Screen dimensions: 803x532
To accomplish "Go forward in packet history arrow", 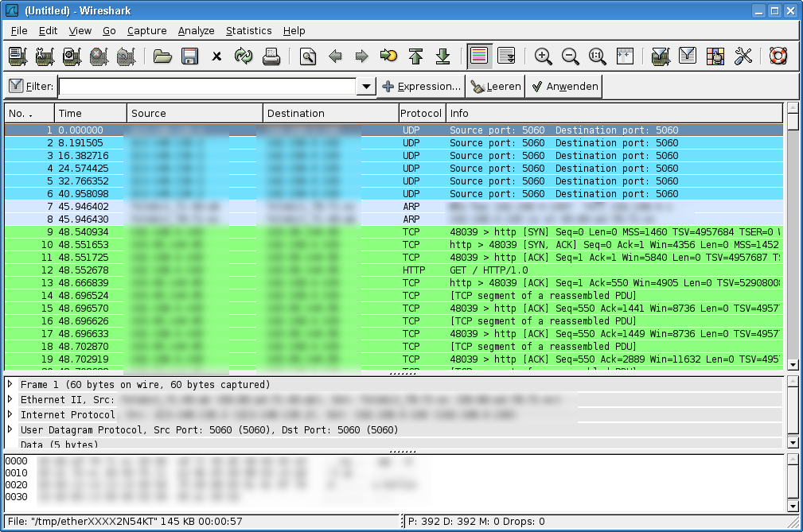I will 361,56.
